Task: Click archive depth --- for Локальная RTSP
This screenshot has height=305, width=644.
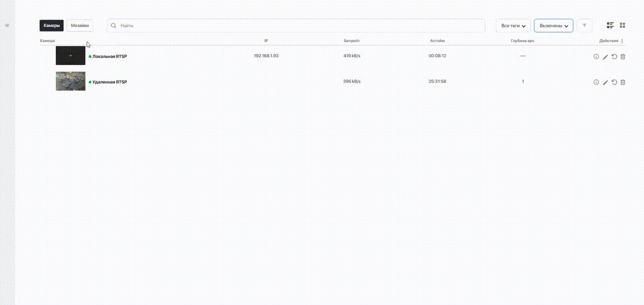Action: [523, 56]
